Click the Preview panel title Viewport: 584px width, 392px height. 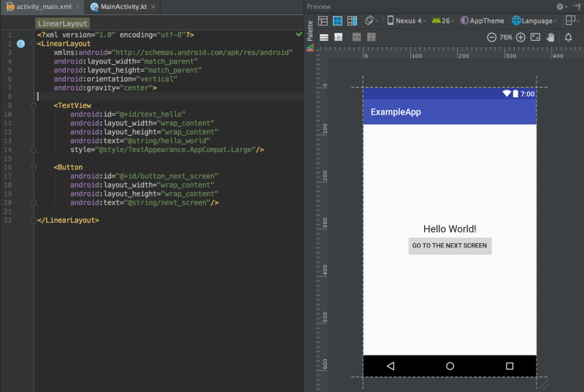[x=318, y=7]
